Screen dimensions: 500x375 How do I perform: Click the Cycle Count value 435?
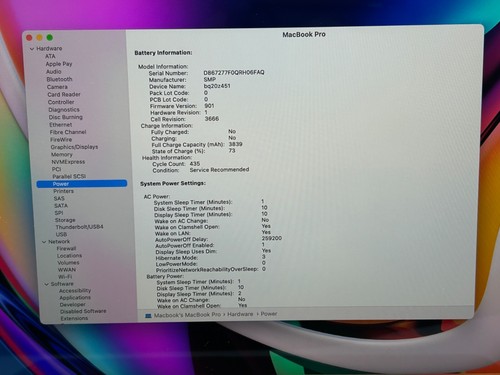[195, 164]
